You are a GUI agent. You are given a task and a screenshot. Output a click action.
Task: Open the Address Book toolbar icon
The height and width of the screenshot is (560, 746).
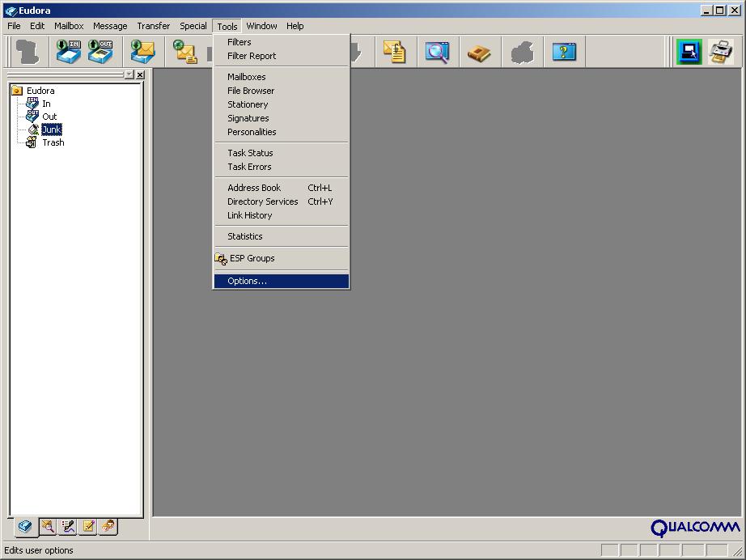tap(479, 53)
